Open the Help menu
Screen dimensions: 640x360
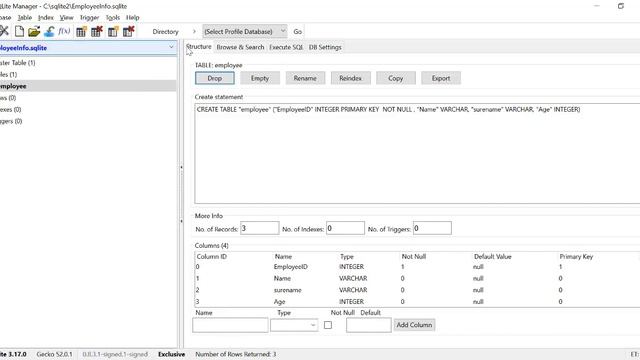[133, 18]
